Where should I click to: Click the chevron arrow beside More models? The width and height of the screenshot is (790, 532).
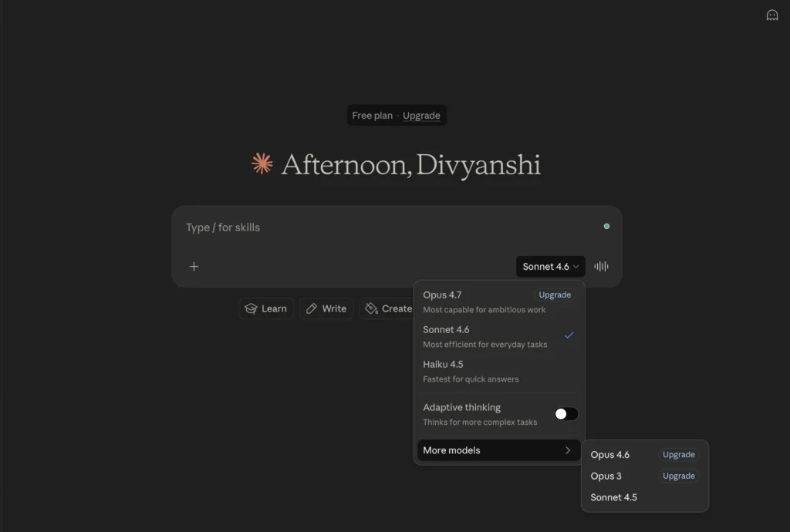coord(568,450)
